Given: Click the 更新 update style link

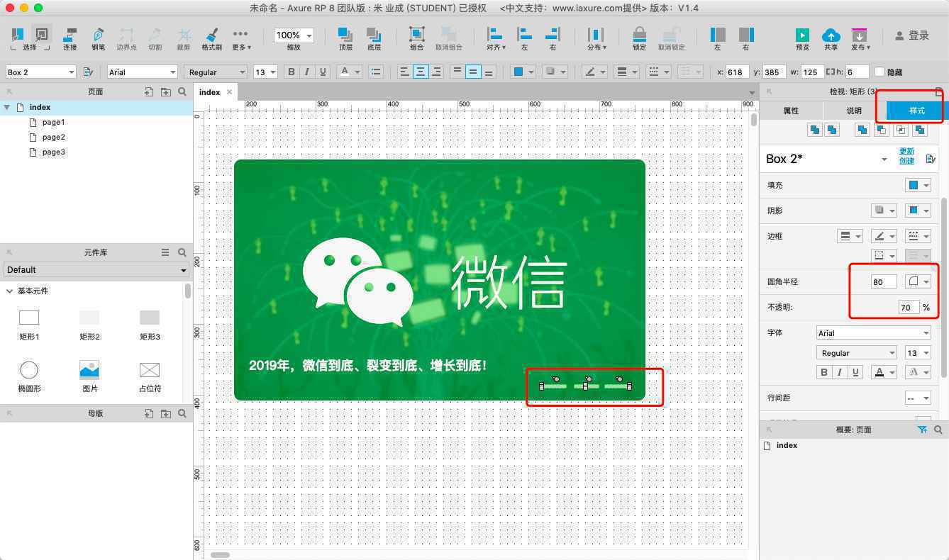Looking at the screenshot, I should pyautogui.click(x=907, y=151).
